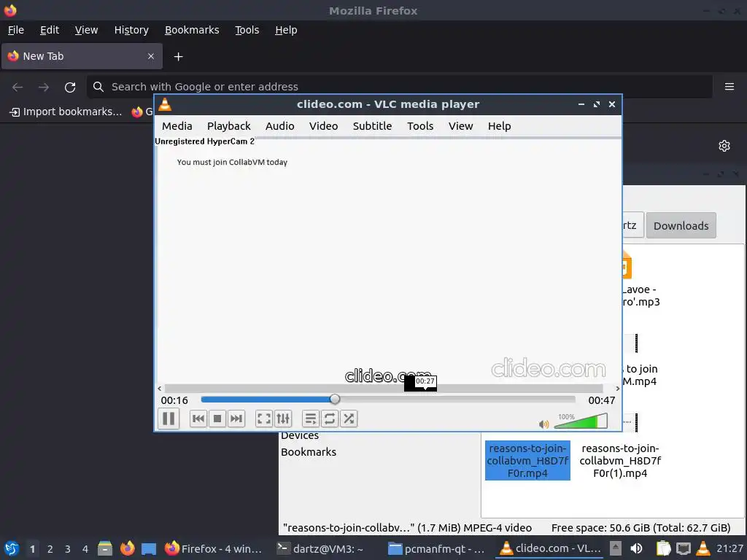Switch to pcmanfm-qt taskbar entry

(x=436, y=548)
